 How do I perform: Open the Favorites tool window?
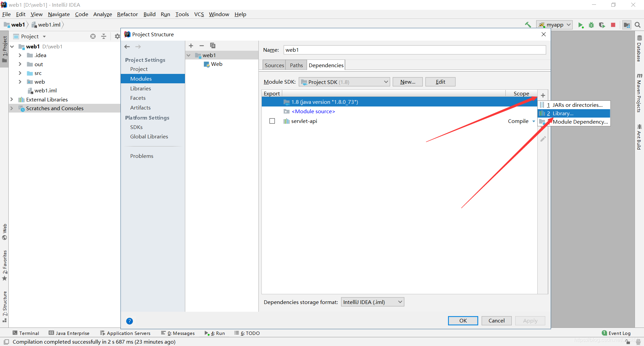[x=4, y=265]
